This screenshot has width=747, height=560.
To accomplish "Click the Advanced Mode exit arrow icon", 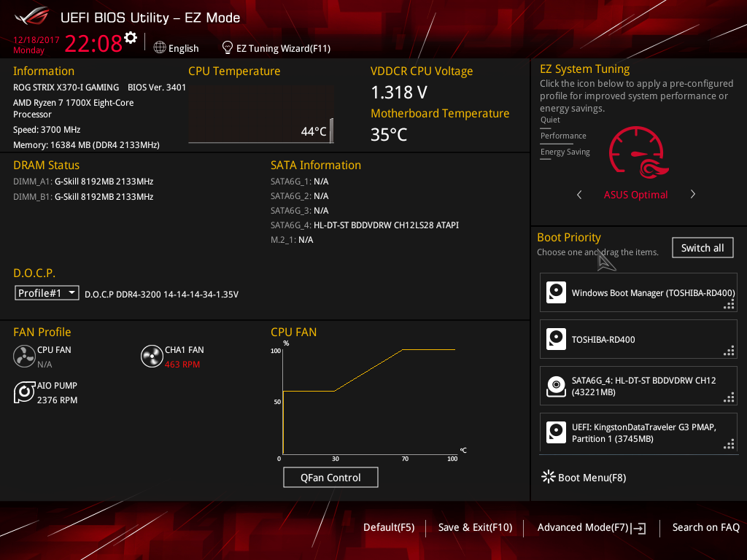I will (x=638, y=528).
